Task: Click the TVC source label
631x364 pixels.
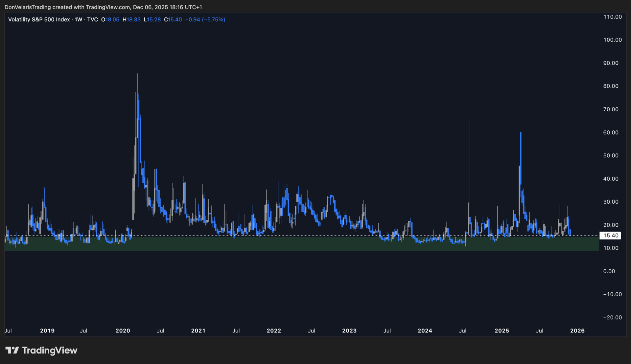Action: point(92,20)
